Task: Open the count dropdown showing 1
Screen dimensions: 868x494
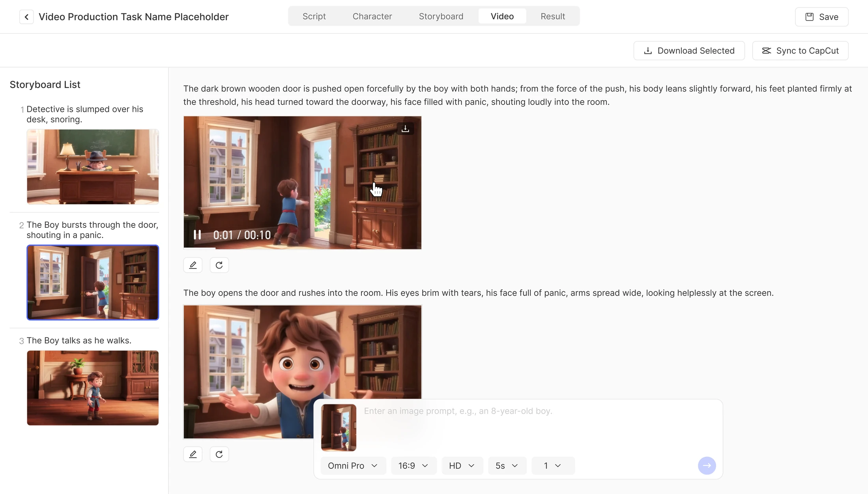Action: pos(553,466)
